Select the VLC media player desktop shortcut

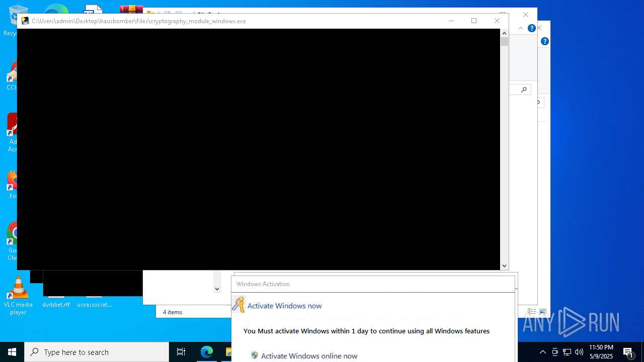[x=18, y=296]
